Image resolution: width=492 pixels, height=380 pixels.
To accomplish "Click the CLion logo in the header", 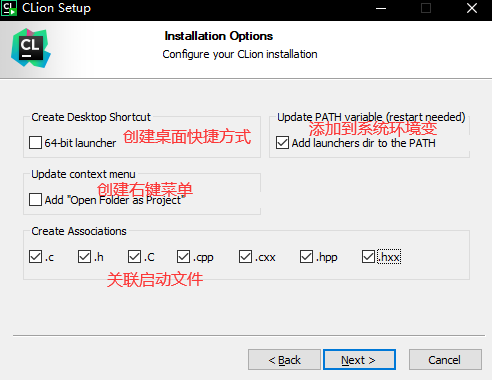I will click(x=31, y=48).
